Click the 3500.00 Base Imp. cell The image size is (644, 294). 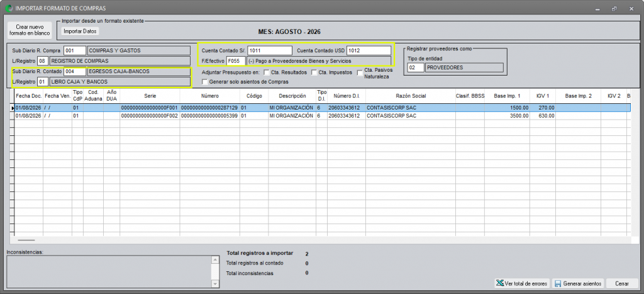[x=508, y=116]
